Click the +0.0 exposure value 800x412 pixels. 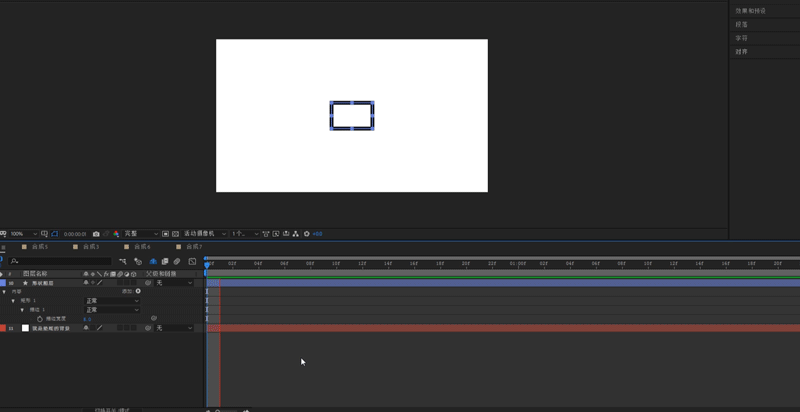(317, 234)
